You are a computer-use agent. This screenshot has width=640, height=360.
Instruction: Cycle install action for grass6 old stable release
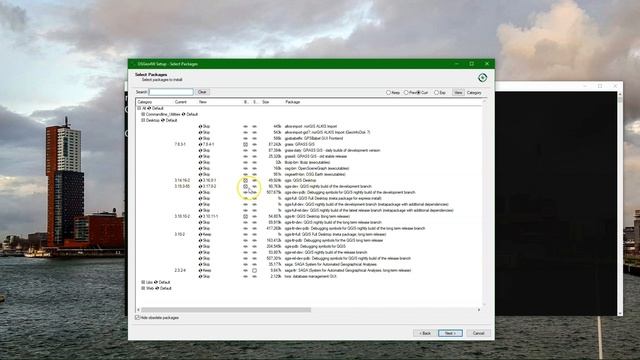200,156
